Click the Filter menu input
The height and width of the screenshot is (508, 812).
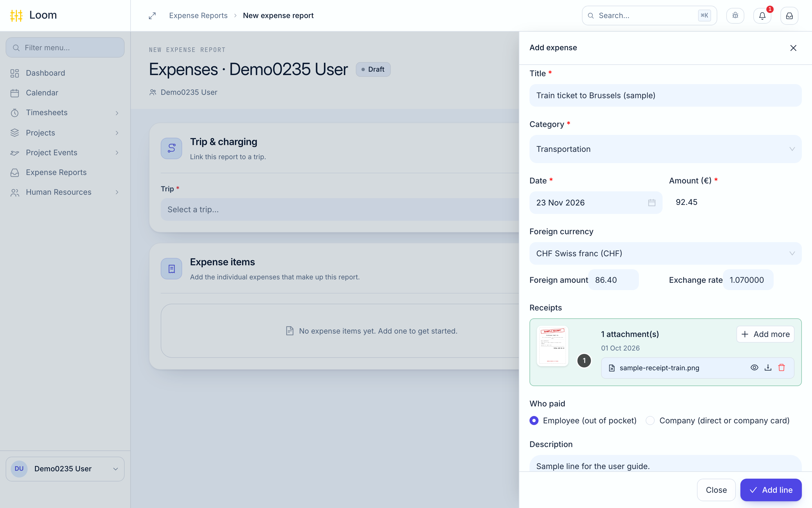[65, 47]
